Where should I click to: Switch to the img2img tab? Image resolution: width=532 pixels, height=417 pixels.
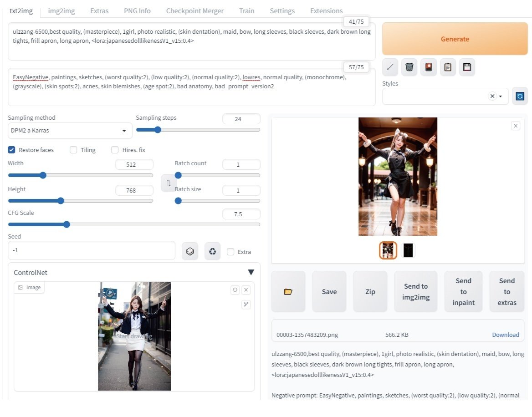tap(61, 11)
